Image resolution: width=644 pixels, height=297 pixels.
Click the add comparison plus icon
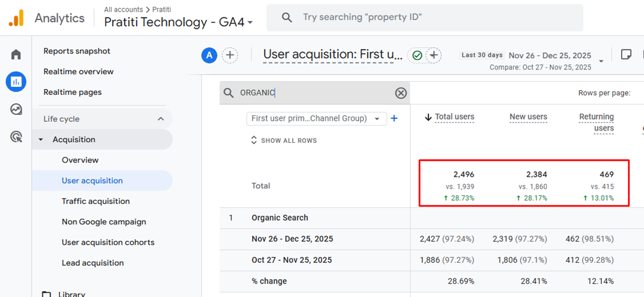point(230,55)
